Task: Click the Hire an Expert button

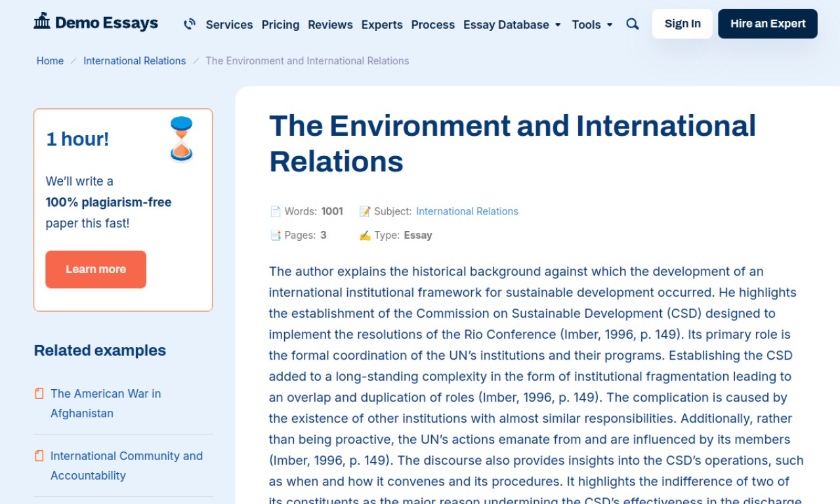Action: [768, 24]
